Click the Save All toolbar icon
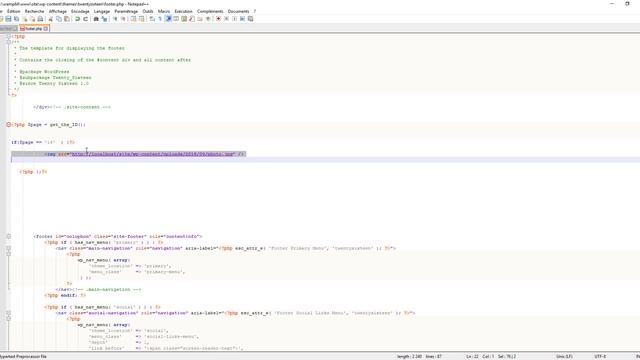This screenshot has height=360, width=640. 16,19
